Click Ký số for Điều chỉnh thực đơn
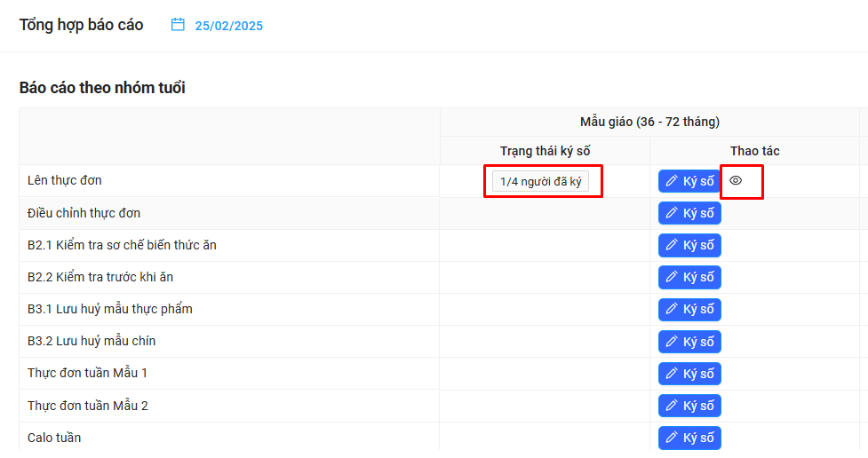The height and width of the screenshot is (458, 868). coord(689,213)
